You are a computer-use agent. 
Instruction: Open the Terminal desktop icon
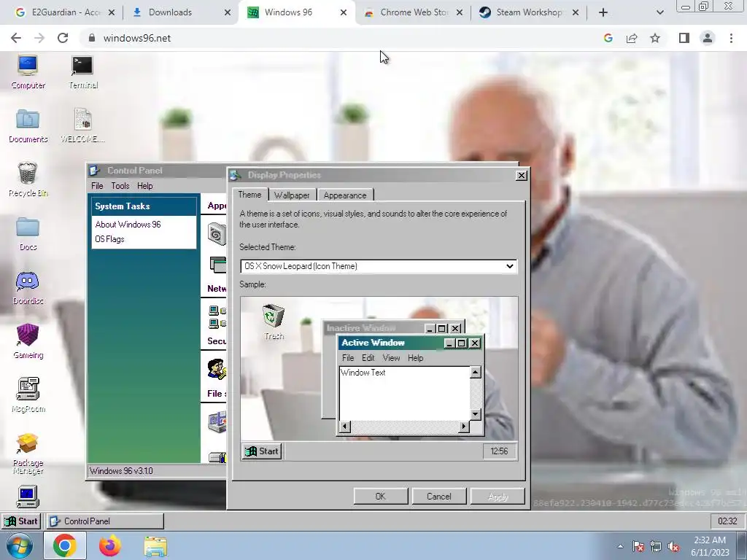(x=83, y=71)
